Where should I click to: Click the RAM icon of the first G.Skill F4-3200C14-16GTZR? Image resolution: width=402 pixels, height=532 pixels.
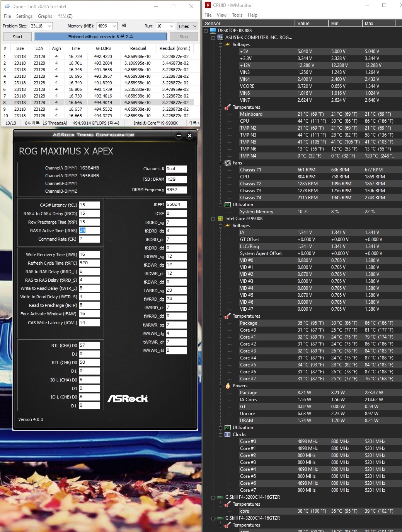click(220, 497)
